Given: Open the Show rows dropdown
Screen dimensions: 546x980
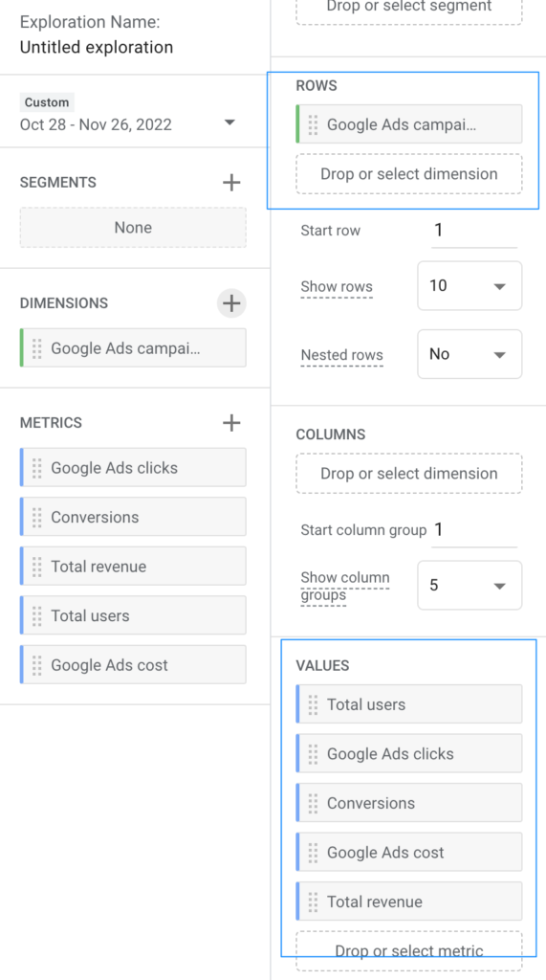Looking at the screenshot, I should pos(470,285).
